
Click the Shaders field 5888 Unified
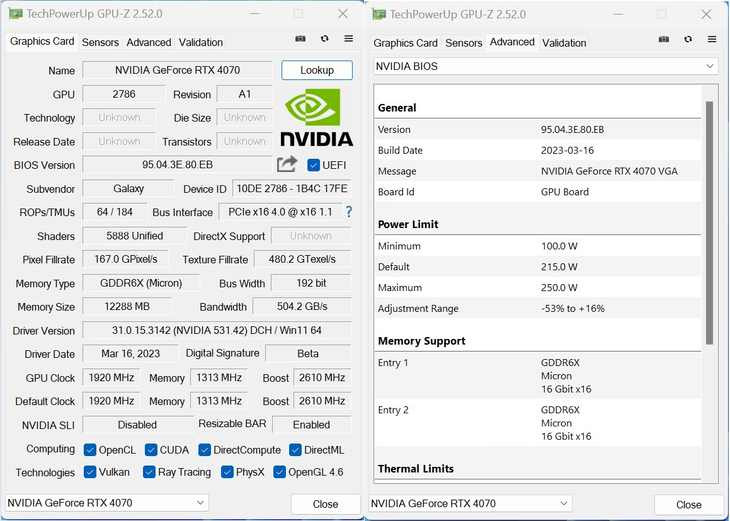click(x=135, y=236)
